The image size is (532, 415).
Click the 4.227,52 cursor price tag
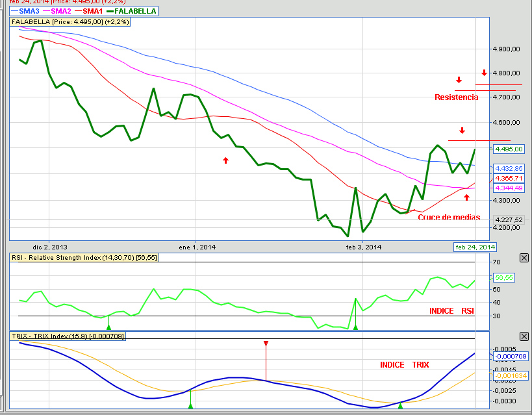[x=509, y=220]
